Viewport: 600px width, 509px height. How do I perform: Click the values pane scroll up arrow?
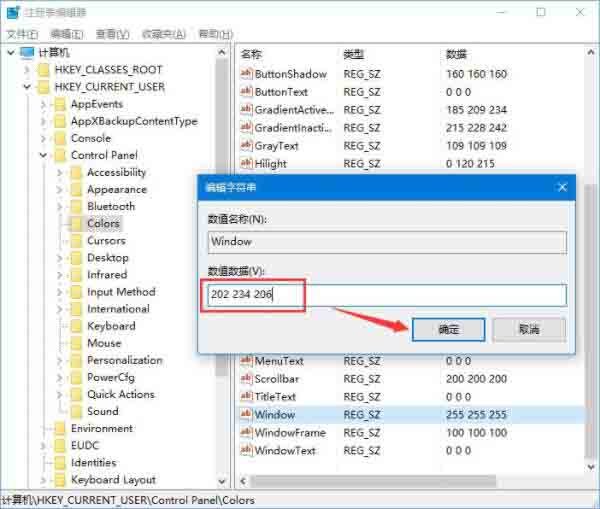point(591,52)
